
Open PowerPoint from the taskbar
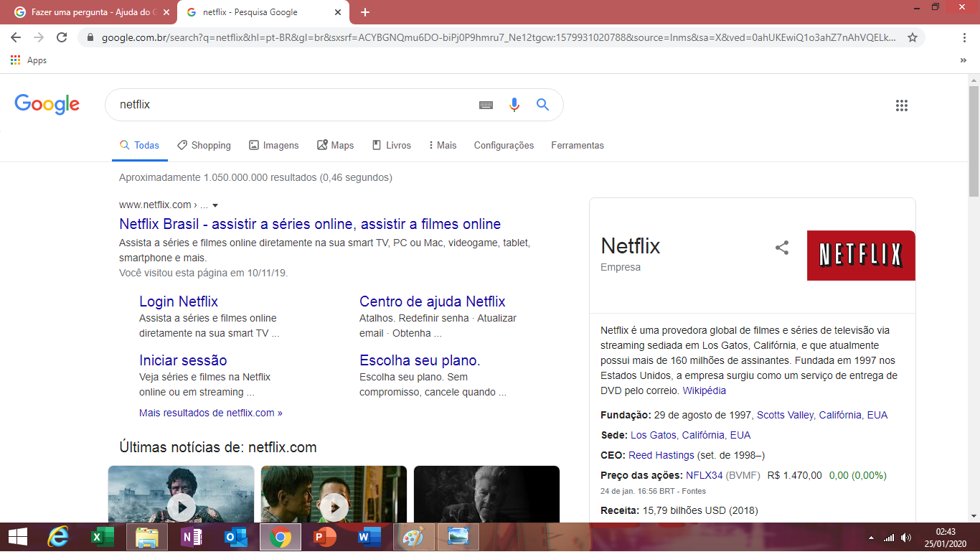click(x=325, y=537)
